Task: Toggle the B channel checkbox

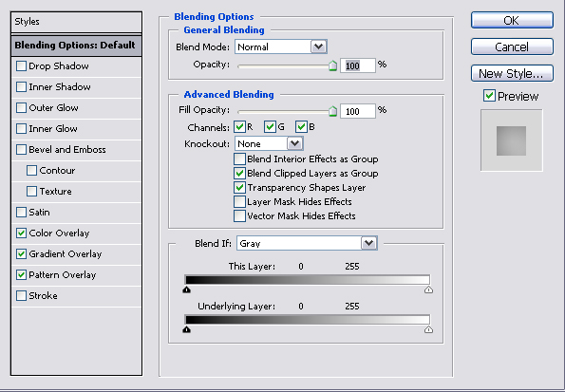Action: tap(301, 127)
